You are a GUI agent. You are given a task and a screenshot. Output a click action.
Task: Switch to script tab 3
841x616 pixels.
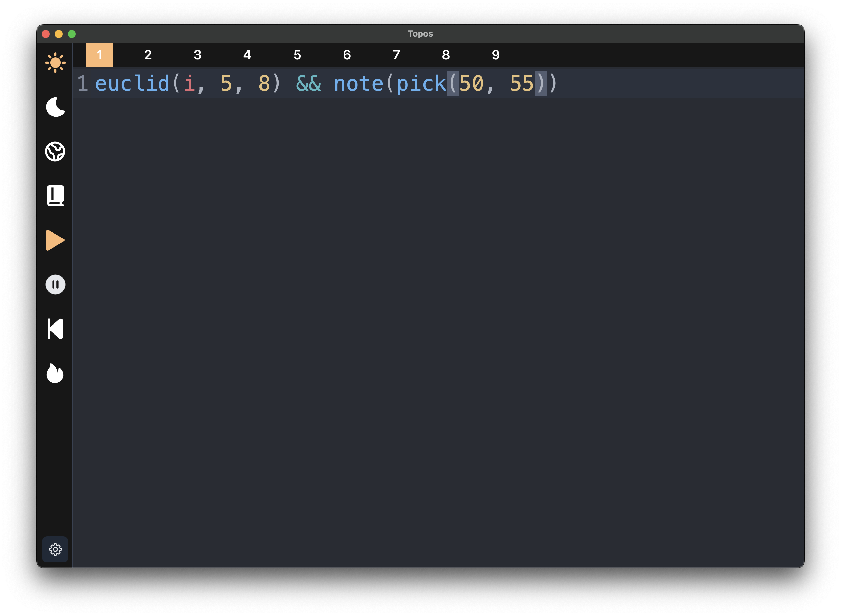click(198, 55)
